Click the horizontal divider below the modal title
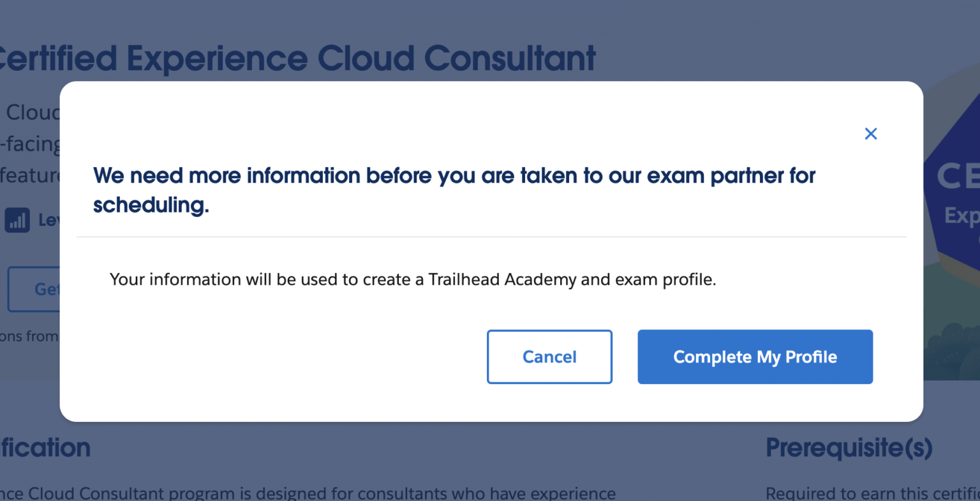 pyautogui.click(x=491, y=237)
